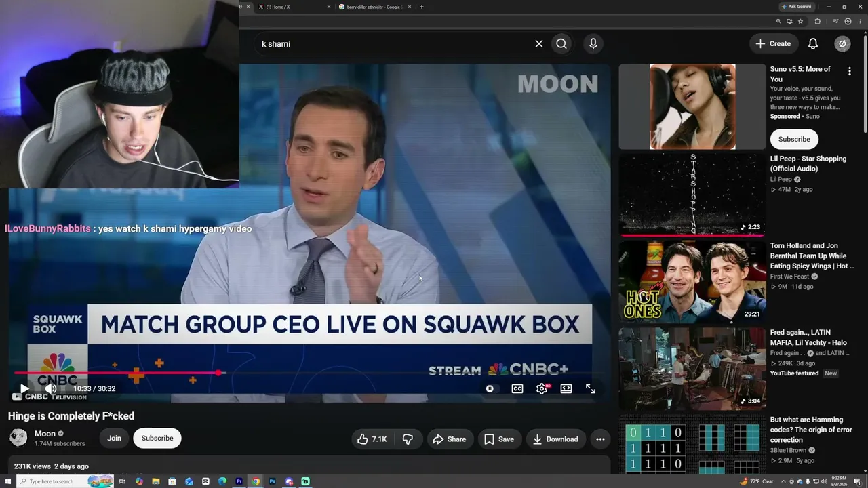Open more actions ellipsis beside Download
The height and width of the screenshot is (488, 868).
click(x=600, y=439)
